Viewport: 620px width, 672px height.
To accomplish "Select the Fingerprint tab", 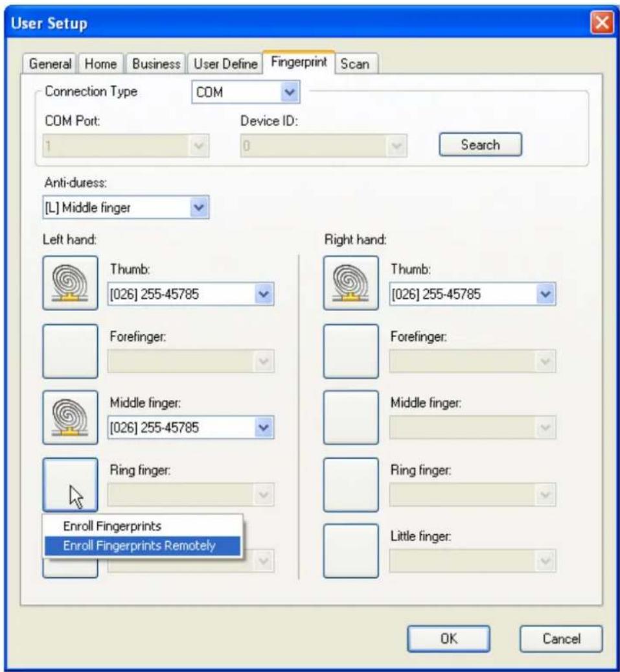I will click(299, 63).
